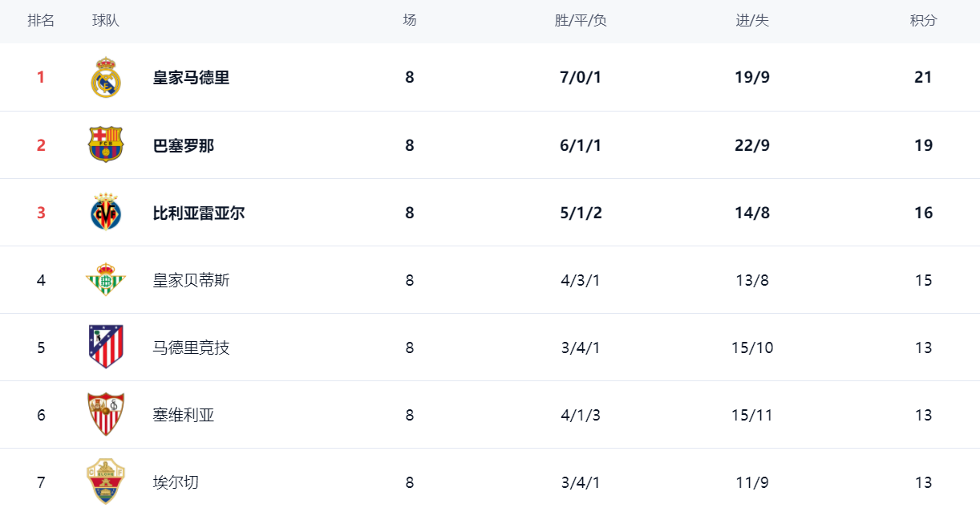Screen dimensions: 980x512
Task: Click the Atlético Madrid club crest
Action: coord(105,347)
